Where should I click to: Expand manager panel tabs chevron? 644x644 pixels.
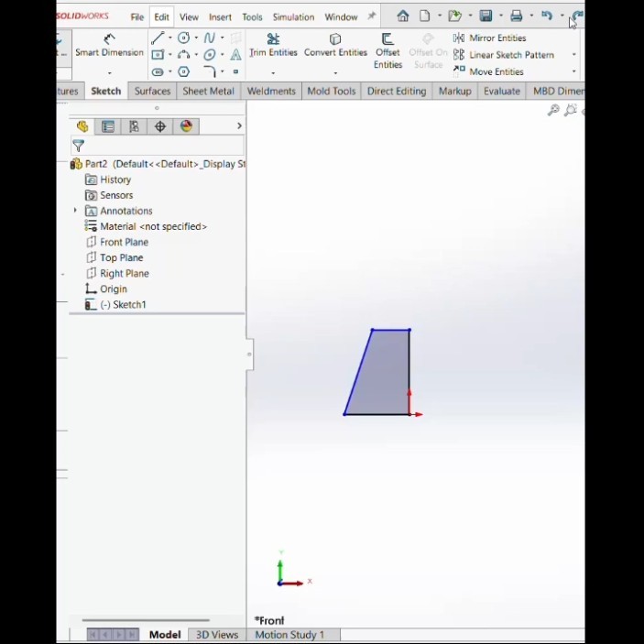pos(239,126)
